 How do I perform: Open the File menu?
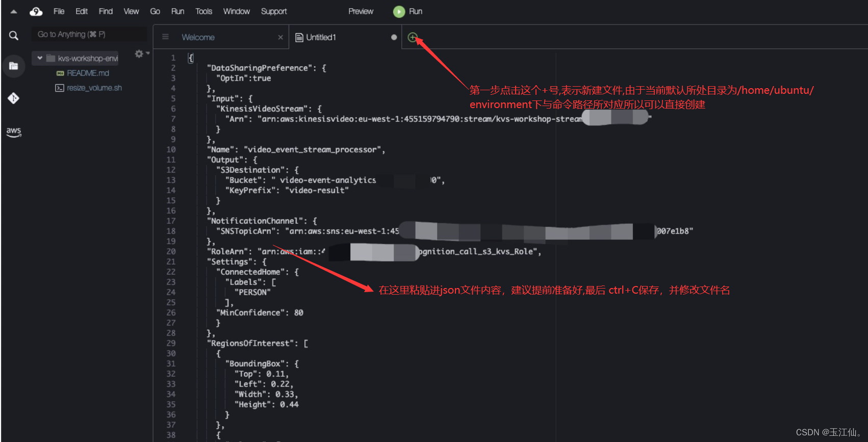click(59, 11)
